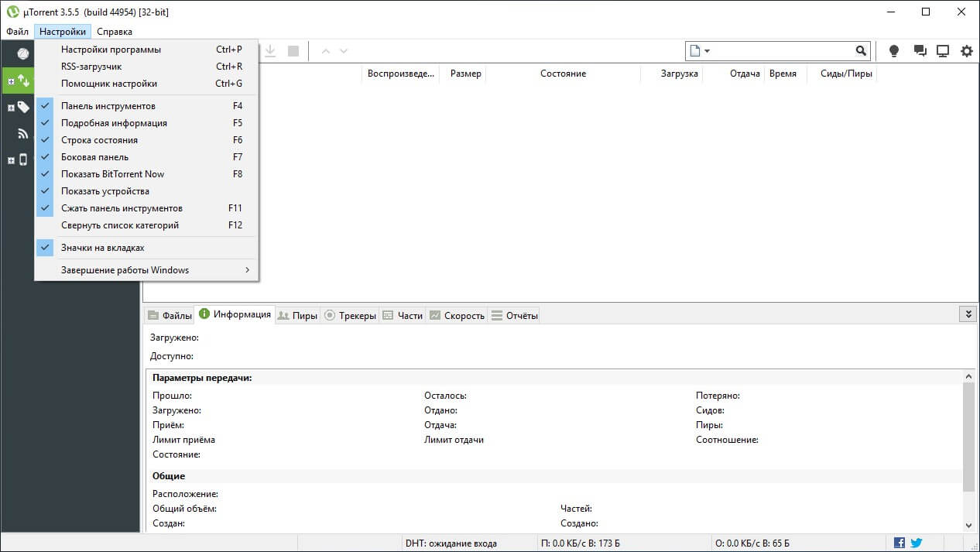Sort by Состояние column header
Image resolution: width=980 pixels, height=552 pixels.
pyautogui.click(x=563, y=74)
